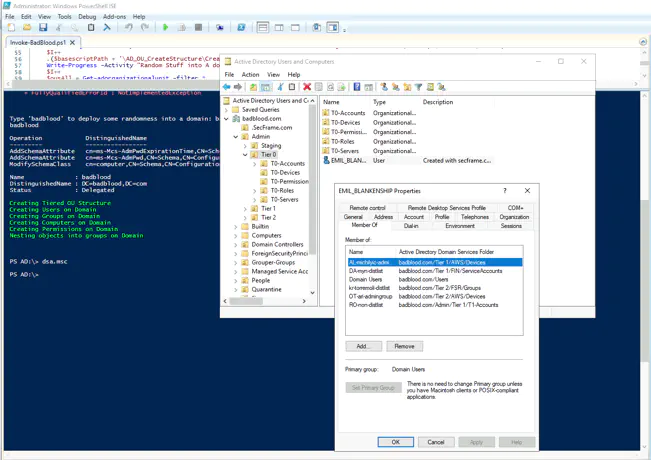The height and width of the screenshot is (460, 651).
Task: Collapse the Admin OU node
Action: coord(236,137)
